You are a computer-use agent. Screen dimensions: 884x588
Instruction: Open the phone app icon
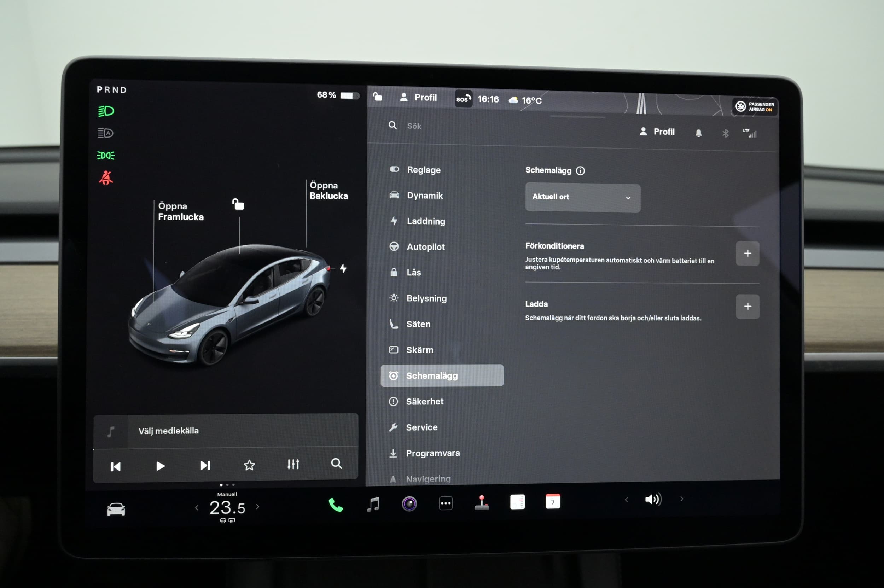tap(336, 505)
